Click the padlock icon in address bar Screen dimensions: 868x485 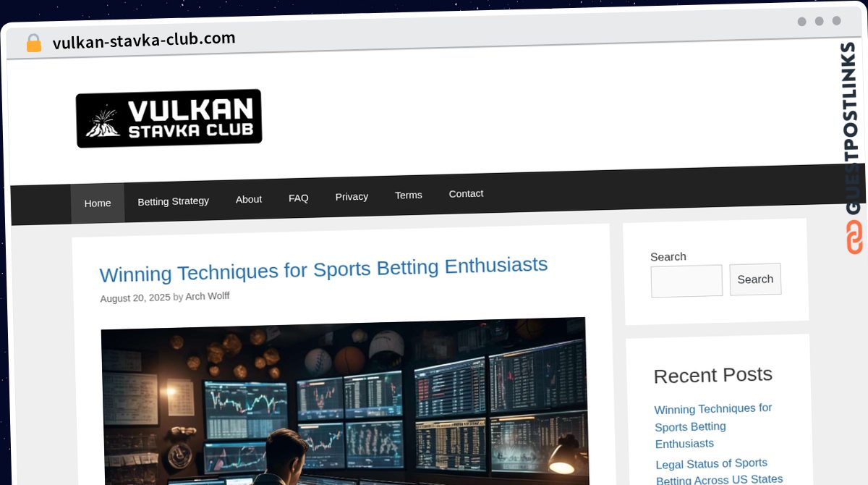click(x=33, y=43)
